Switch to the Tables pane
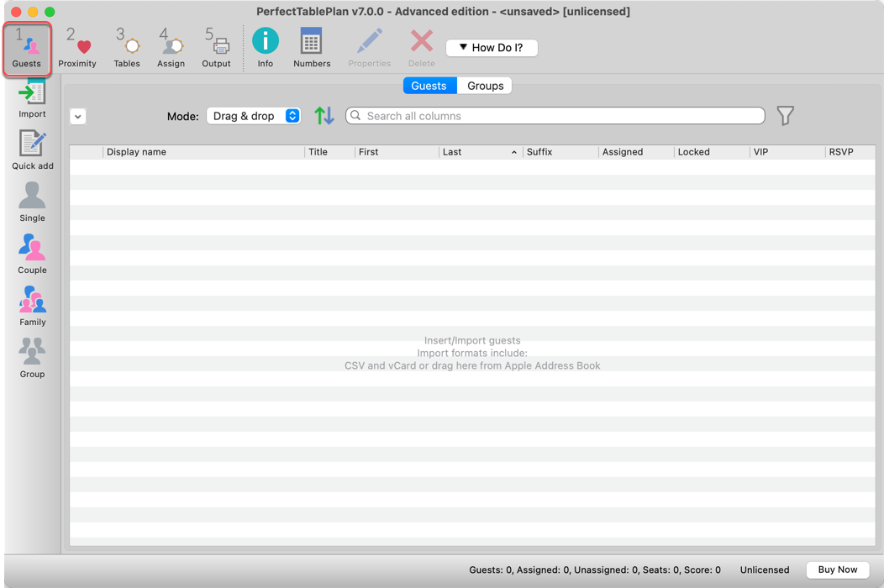 pyautogui.click(x=127, y=47)
